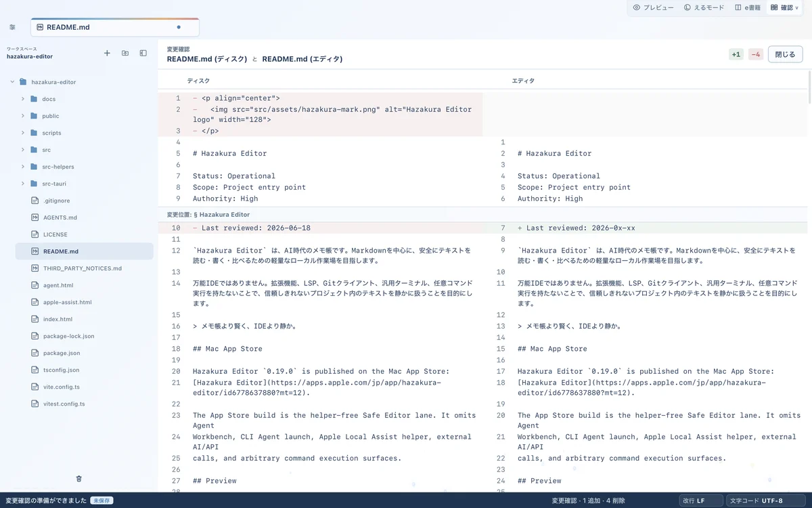Click the agent.html file icon
Image resolution: width=812 pixels, height=508 pixels.
[x=35, y=285]
